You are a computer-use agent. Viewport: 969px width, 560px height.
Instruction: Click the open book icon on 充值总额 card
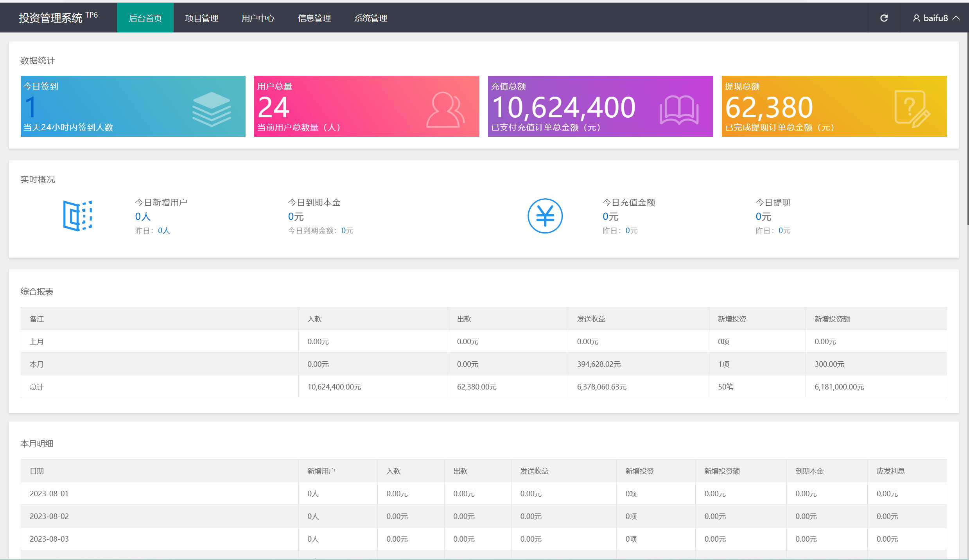coord(679,110)
